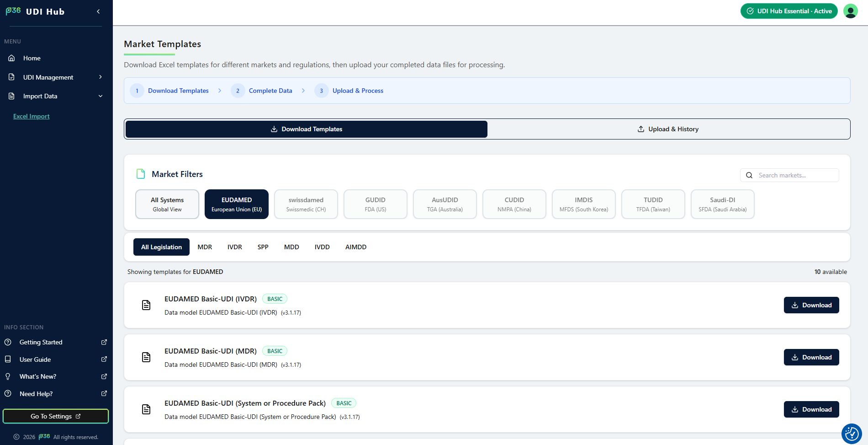Screen dimensions: 868x445
Task: Click the BASIC badge on MDR template
Action: 275,351
